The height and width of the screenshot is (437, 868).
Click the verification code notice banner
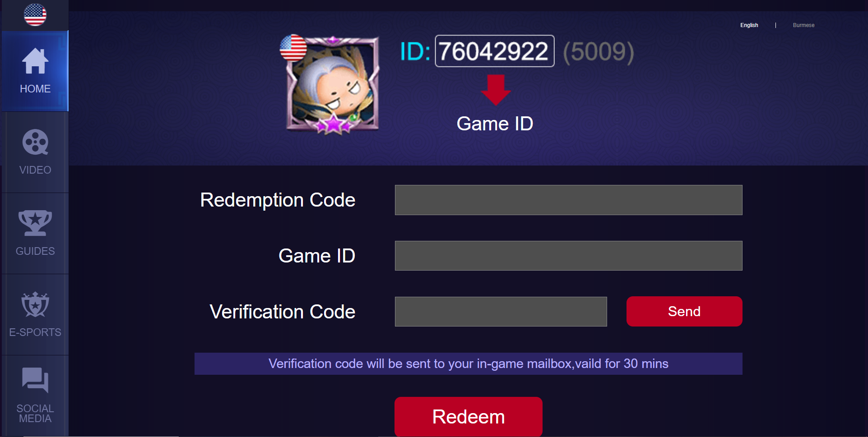468,363
